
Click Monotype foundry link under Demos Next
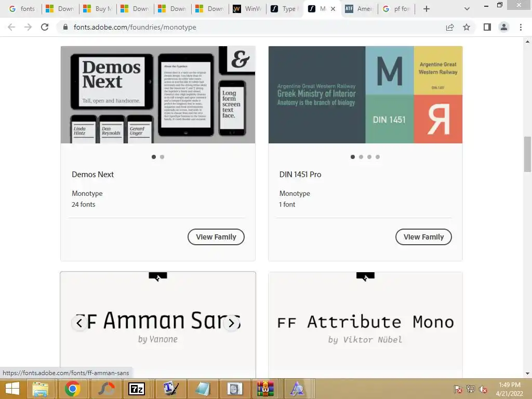click(x=87, y=193)
